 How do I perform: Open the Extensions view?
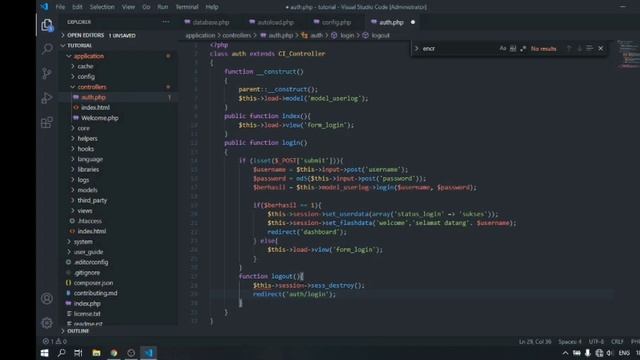point(47,122)
